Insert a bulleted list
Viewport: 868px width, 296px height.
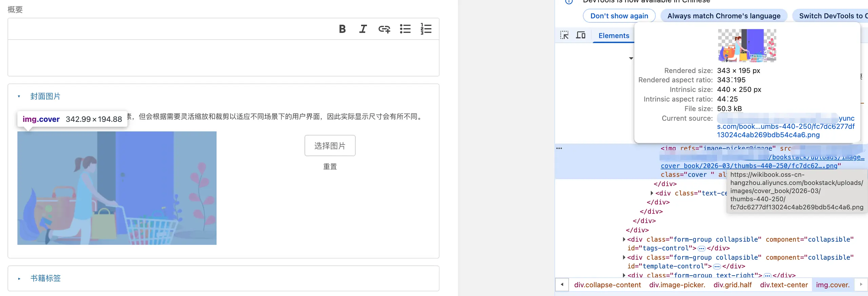click(405, 29)
